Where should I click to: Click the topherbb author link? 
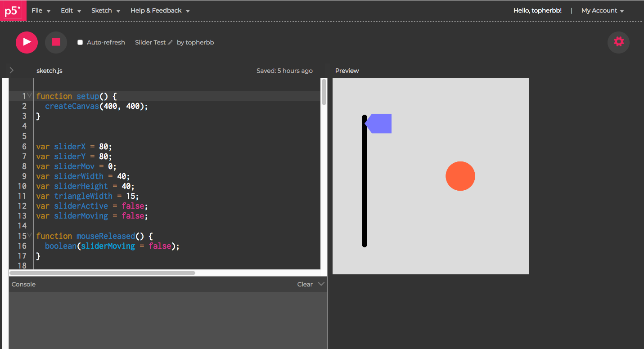point(200,42)
